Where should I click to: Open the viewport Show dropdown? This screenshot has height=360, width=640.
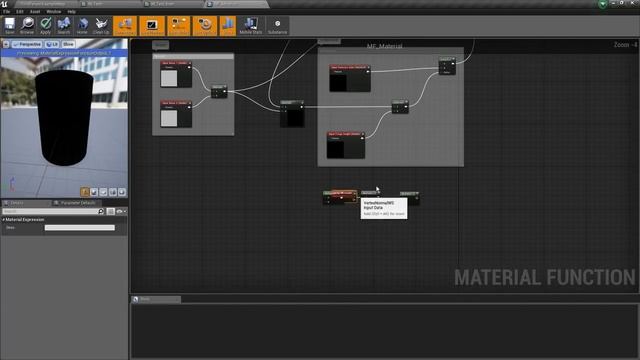tap(68, 44)
